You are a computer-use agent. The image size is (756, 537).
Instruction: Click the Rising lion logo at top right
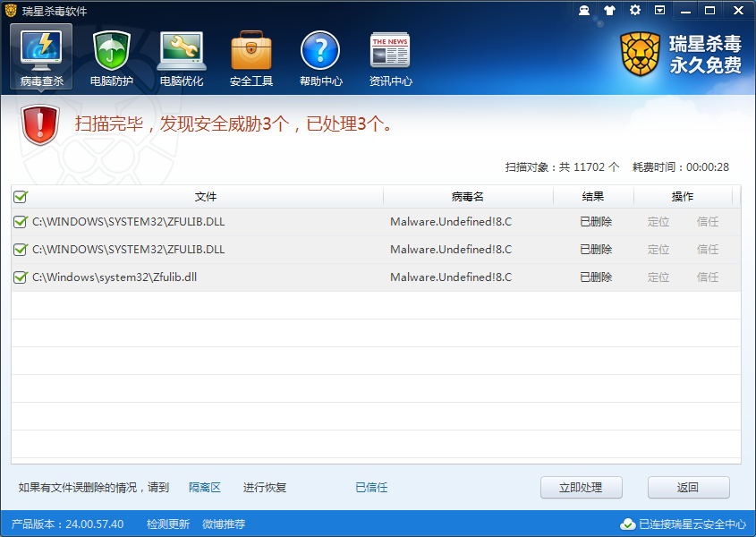click(x=641, y=54)
